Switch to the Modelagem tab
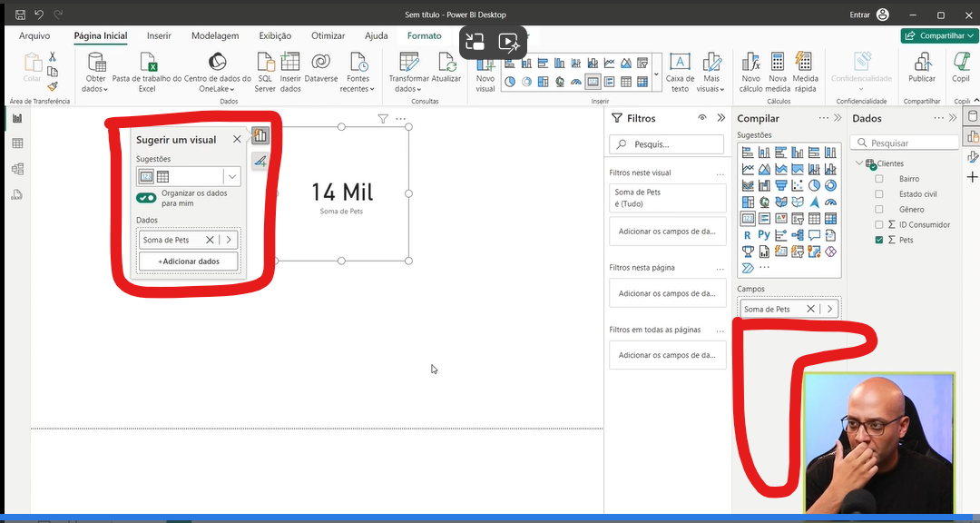This screenshot has height=523, width=980. click(215, 35)
